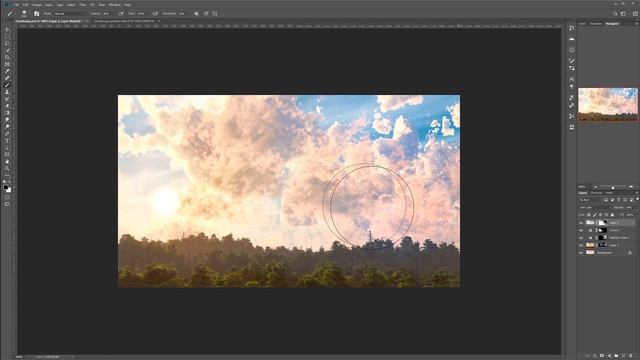Switch to the second document tab
The height and width of the screenshot is (360, 640).
click(x=124, y=21)
